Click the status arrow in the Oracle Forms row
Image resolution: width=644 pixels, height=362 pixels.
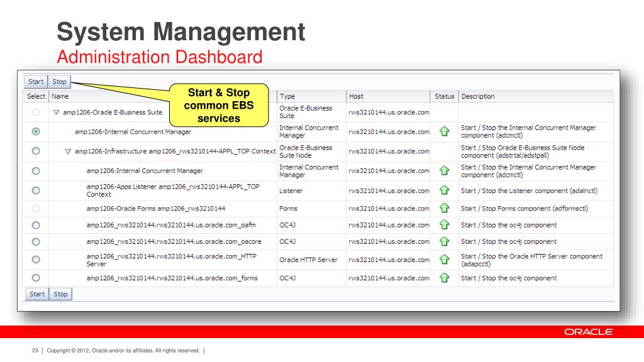[444, 208]
